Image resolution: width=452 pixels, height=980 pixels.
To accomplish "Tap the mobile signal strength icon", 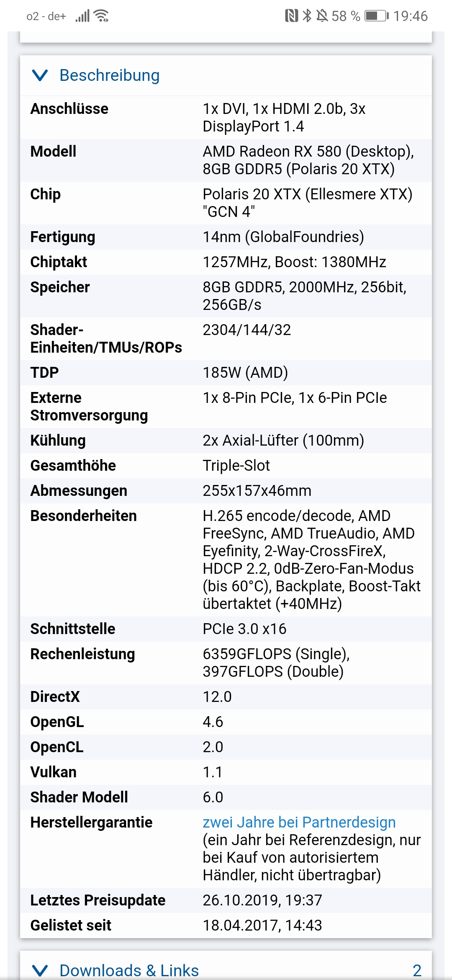I will point(82,16).
